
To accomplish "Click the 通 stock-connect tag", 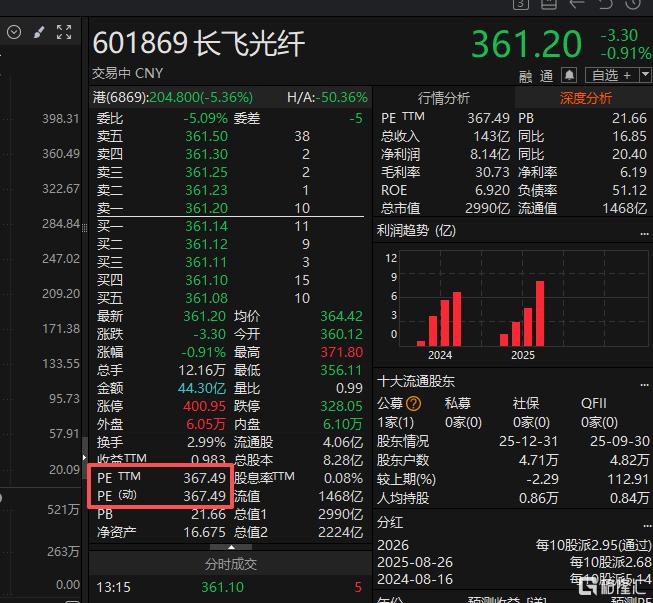I will 547,76.
